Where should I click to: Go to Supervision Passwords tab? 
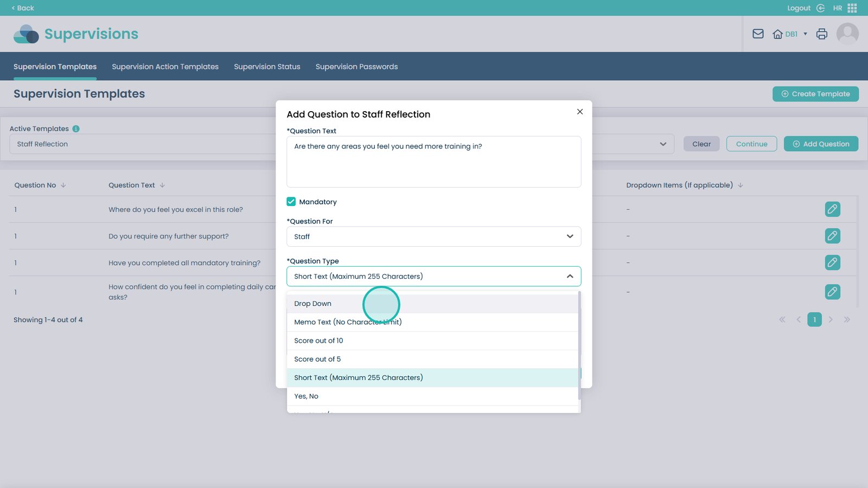[x=356, y=67]
